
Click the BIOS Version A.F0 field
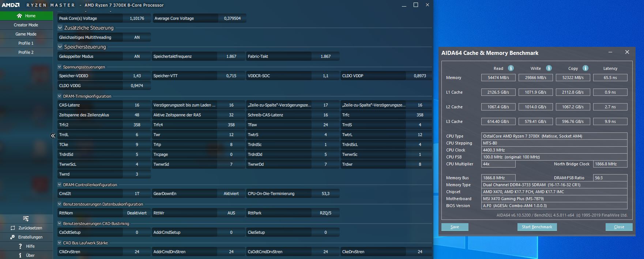coord(554,206)
